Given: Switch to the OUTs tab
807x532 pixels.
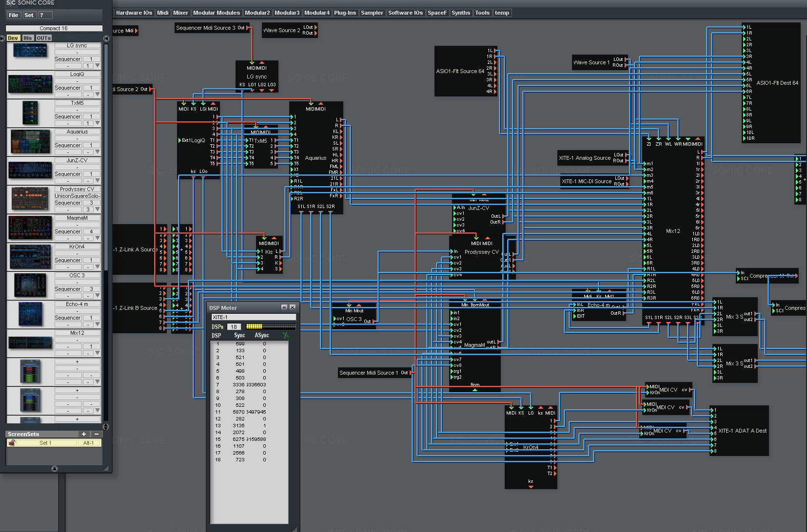Looking at the screenshot, I should click(x=43, y=38).
